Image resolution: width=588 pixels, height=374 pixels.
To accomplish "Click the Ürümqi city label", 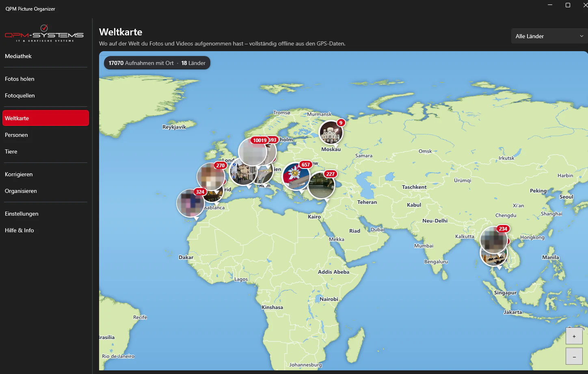I will point(463,180).
